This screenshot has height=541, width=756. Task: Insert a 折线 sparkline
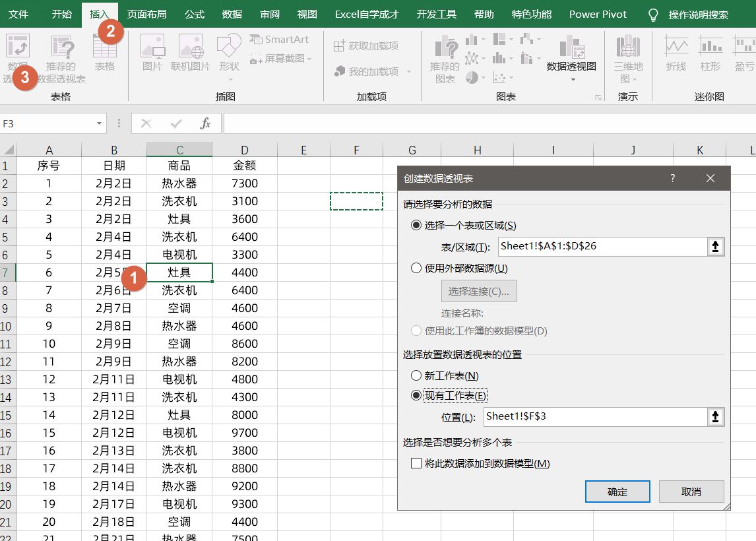point(676,53)
